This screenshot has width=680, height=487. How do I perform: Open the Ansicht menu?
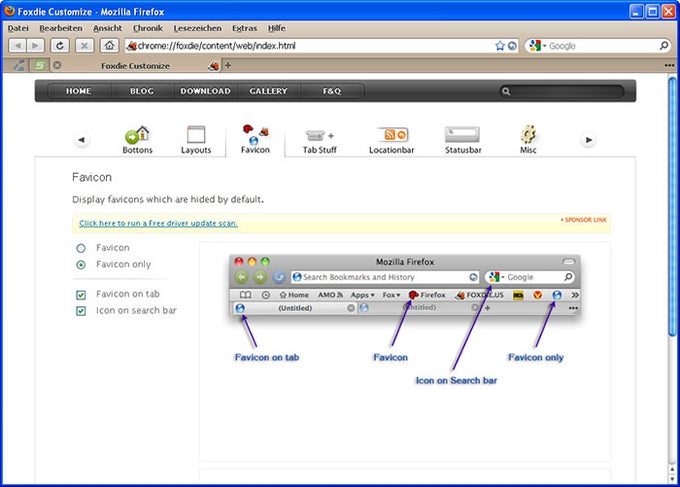(108, 28)
